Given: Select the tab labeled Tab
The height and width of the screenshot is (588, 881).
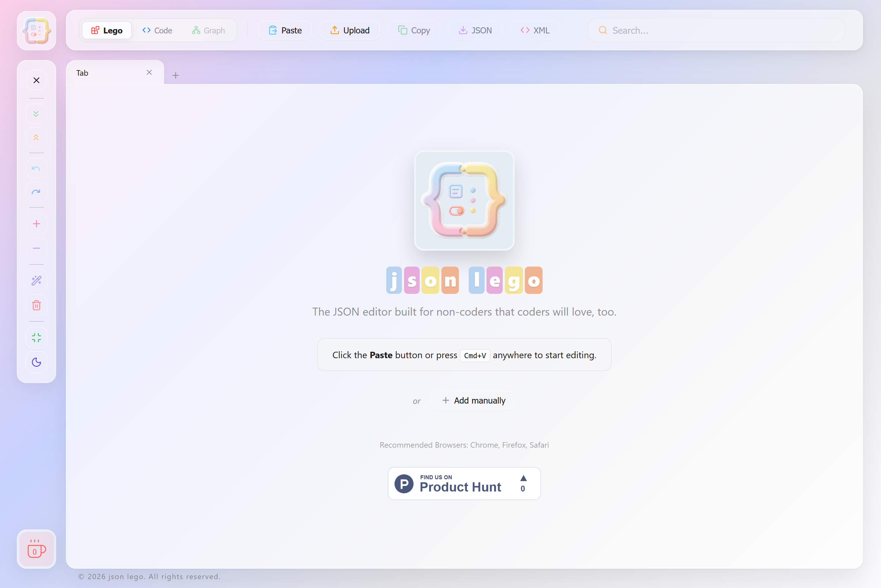Looking at the screenshot, I should tap(115, 73).
